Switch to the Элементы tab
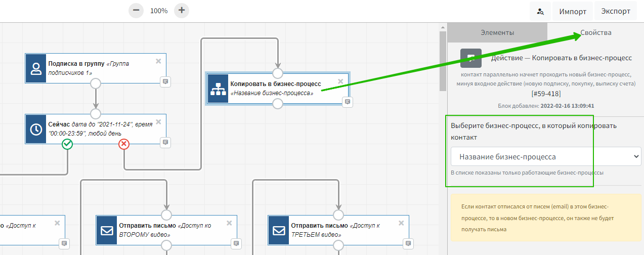This screenshot has width=644, height=255. (x=497, y=32)
